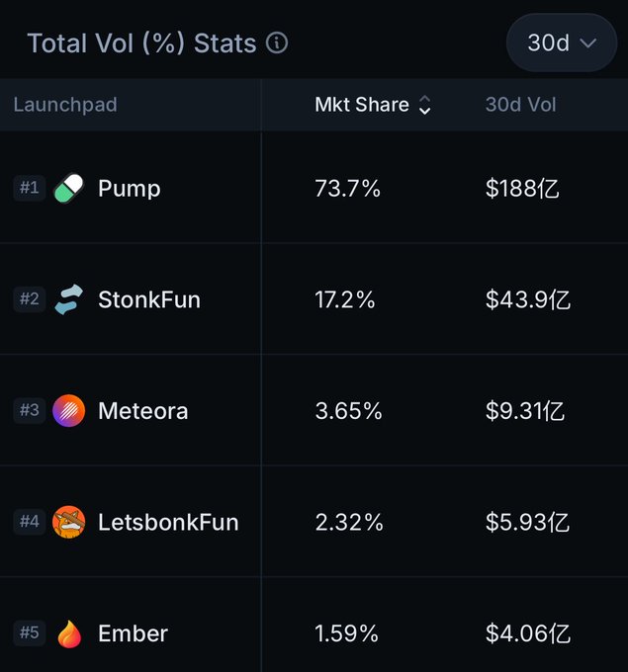628x672 pixels.
Task: Click the Launchpad column header
Action: coord(65,105)
